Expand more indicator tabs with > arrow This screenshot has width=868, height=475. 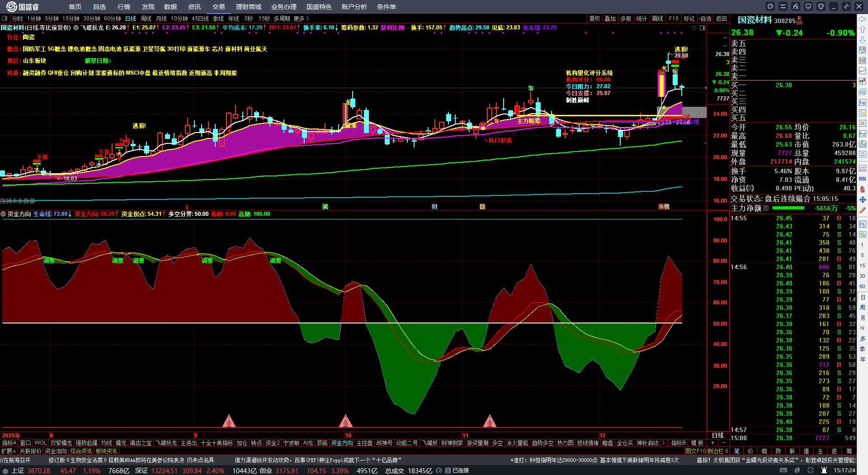coord(663,443)
